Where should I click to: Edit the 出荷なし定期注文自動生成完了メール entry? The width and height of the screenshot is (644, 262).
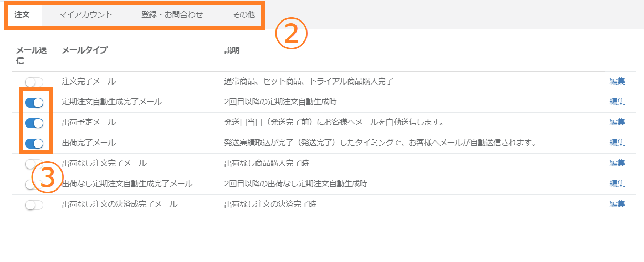click(617, 184)
